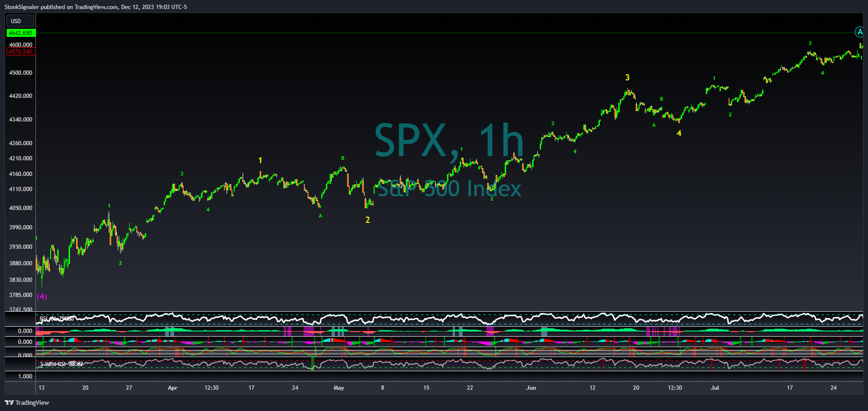Viewport: 868px width, 411px height.
Task: Click the 3990.000 price axis label
Action: click(x=21, y=227)
